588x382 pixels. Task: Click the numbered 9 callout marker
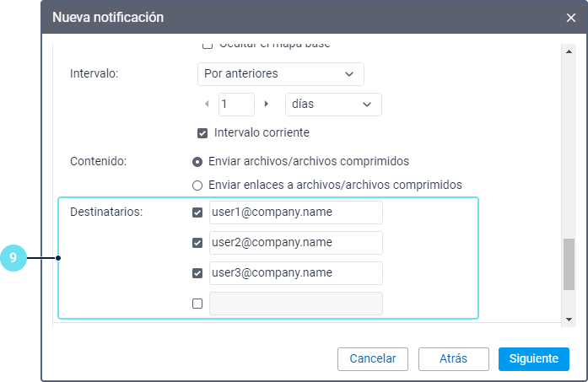pyautogui.click(x=13, y=258)
